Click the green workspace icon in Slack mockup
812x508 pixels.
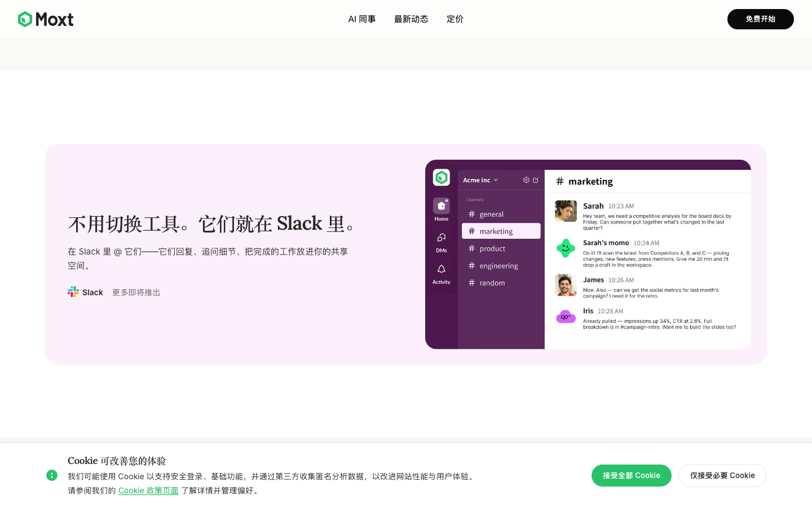click(442, 178)
